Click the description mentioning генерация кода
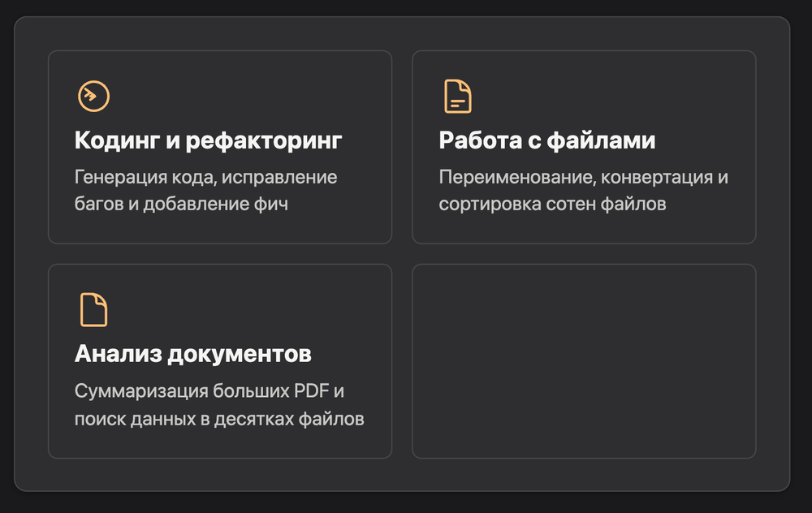Image resolution: width=812 pixels, height=513 pixels. point(206,190)
